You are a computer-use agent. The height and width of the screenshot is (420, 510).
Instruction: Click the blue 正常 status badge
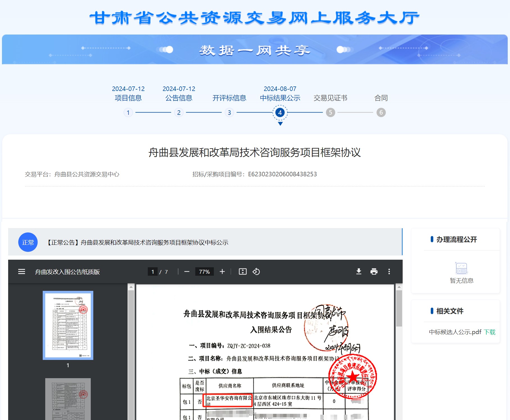click(x=28, y=242)
